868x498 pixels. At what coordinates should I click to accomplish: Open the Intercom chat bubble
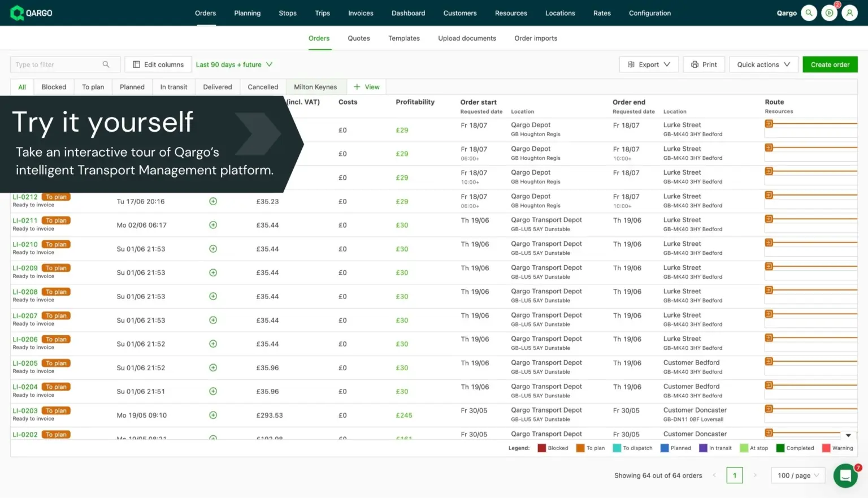845,475
